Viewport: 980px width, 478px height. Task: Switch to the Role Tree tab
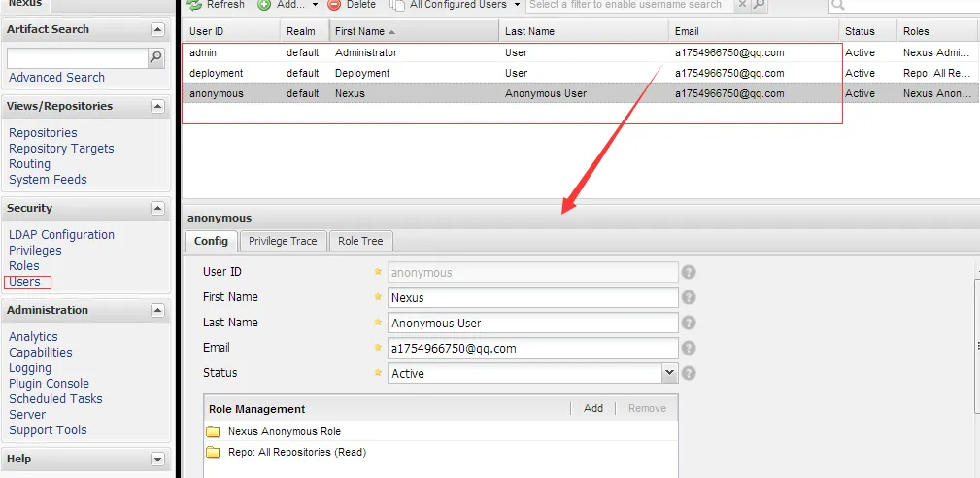360,241
